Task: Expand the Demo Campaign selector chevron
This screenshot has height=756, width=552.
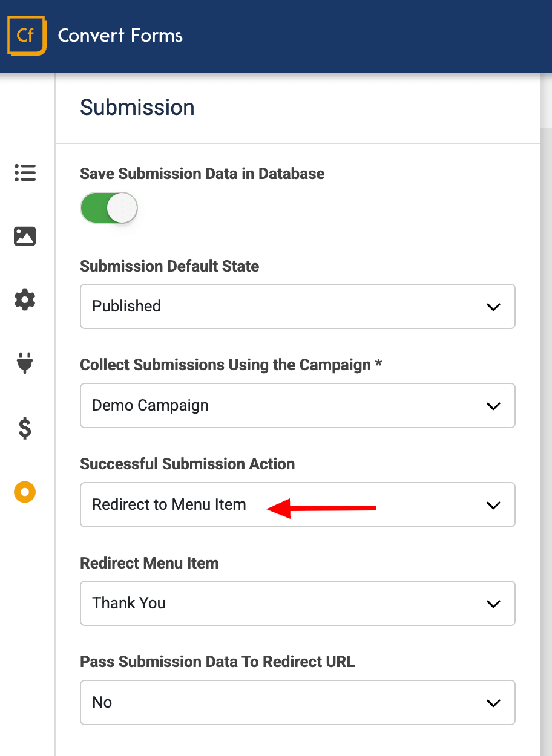Action: (493, 405)
